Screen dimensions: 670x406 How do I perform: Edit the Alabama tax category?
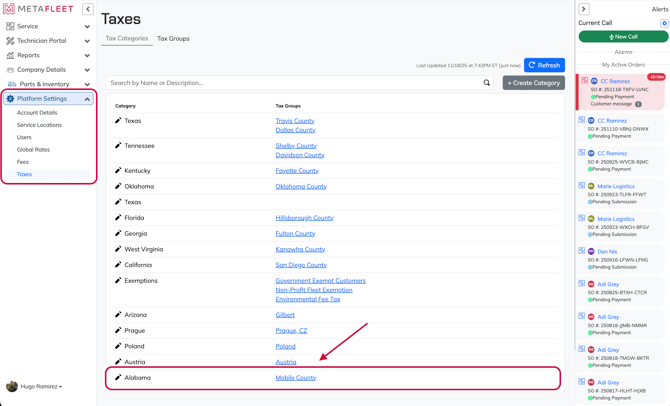tap(118, 378)
